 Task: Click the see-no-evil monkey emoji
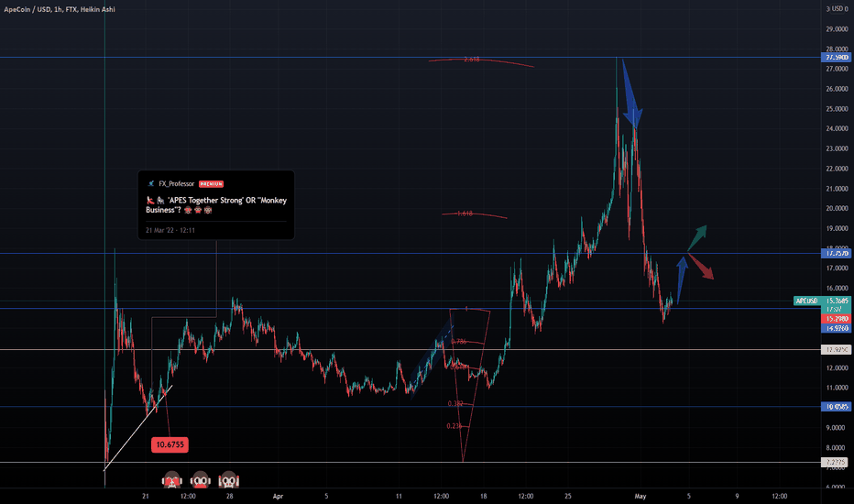pyautogui.click(x=171, y=479)
